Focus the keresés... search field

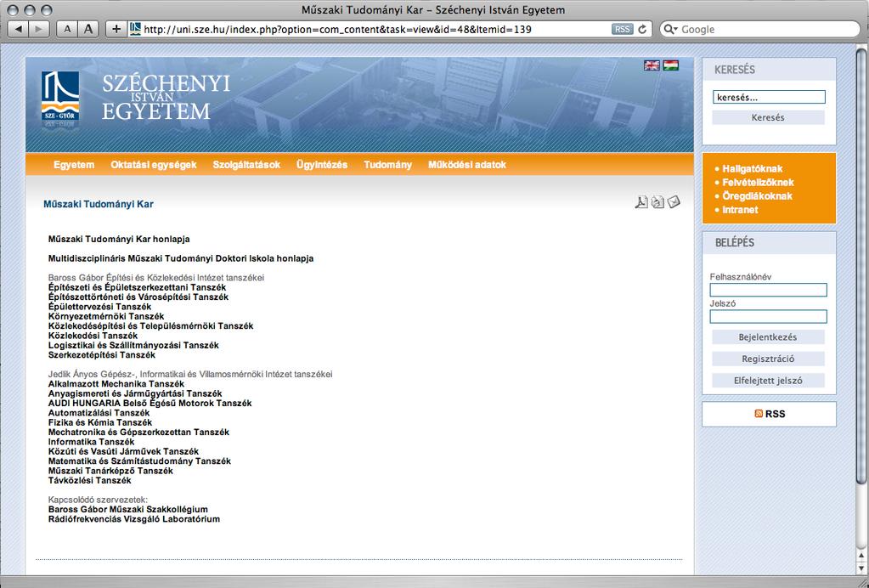[x=769, y=97]
